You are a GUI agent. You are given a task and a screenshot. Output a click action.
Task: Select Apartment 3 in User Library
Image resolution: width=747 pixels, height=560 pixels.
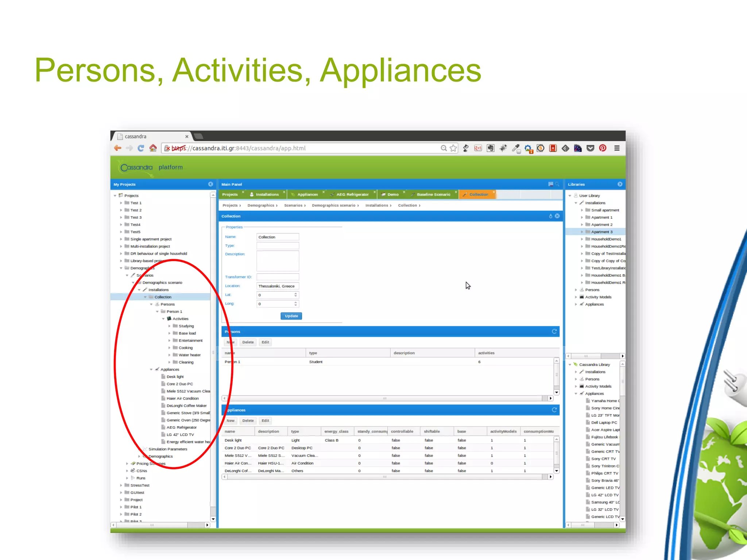pyautogui.click(x=601, y=232)
